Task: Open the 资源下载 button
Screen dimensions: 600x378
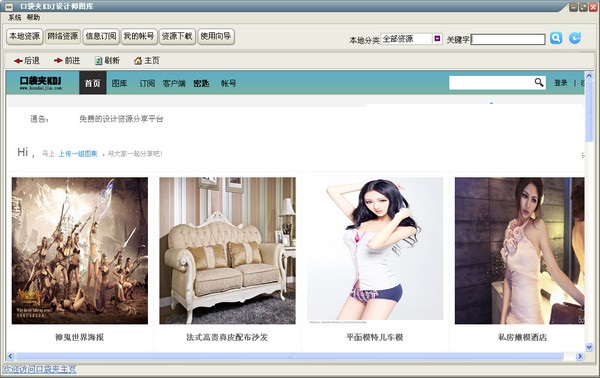Action: tap(177, 37)
